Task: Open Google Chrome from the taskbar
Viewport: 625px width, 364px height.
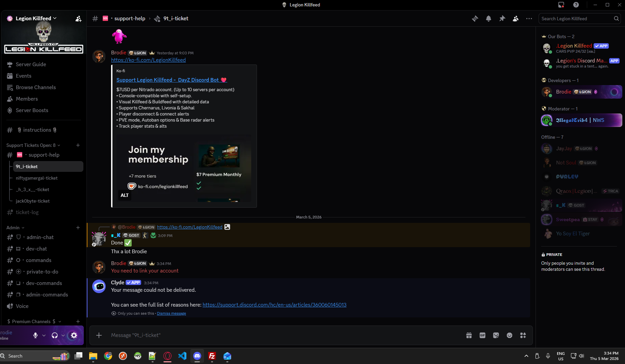Action: (x=108, y=356)
